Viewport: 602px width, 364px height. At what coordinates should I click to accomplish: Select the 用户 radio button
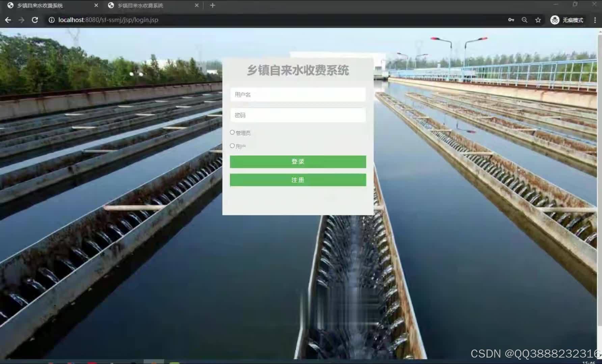[x=232, y=146]
